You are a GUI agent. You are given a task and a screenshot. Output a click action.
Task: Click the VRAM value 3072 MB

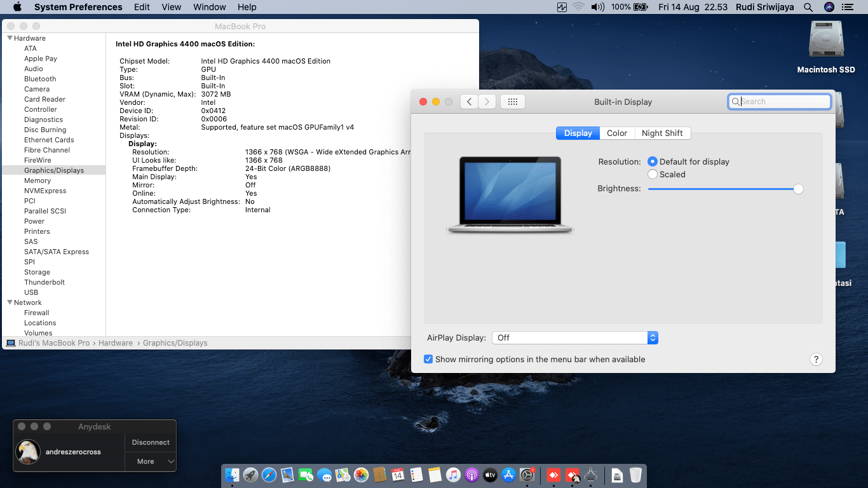pos(216,94)
